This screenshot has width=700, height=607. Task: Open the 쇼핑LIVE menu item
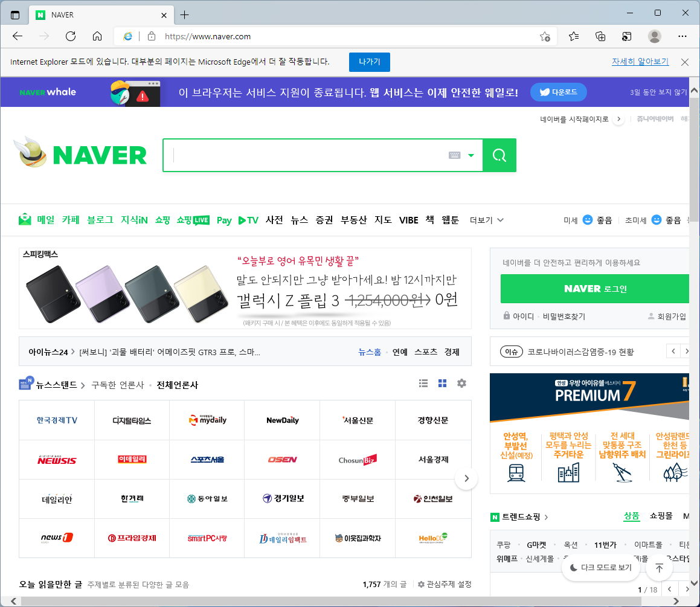click(x=193, y=220)
